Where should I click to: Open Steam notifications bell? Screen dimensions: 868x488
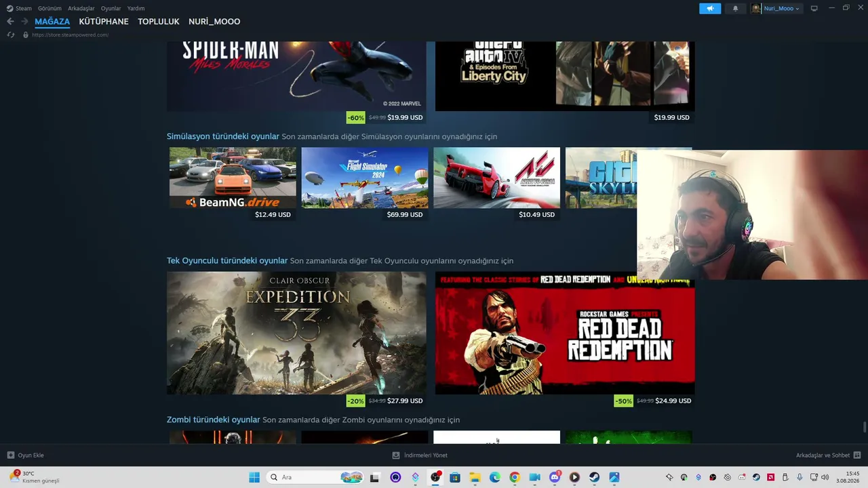[x=736, y=8]
